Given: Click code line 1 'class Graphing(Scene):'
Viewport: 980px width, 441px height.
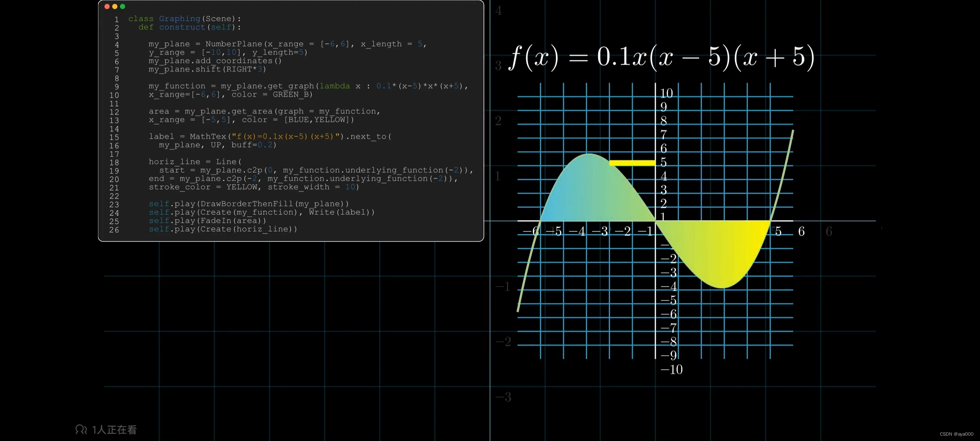Looking at the screenshot, I should point(185,19).
